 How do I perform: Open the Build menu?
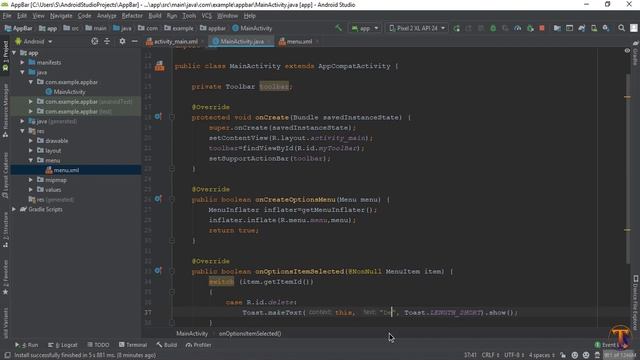click(155, 16)
